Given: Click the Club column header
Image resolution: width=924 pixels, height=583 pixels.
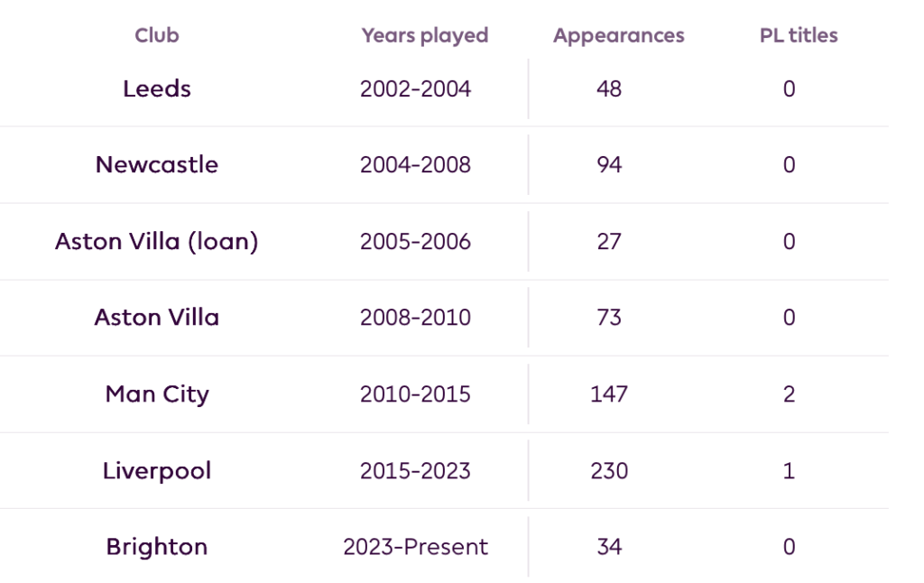Looking at the screenshot, I should [157, 35].
